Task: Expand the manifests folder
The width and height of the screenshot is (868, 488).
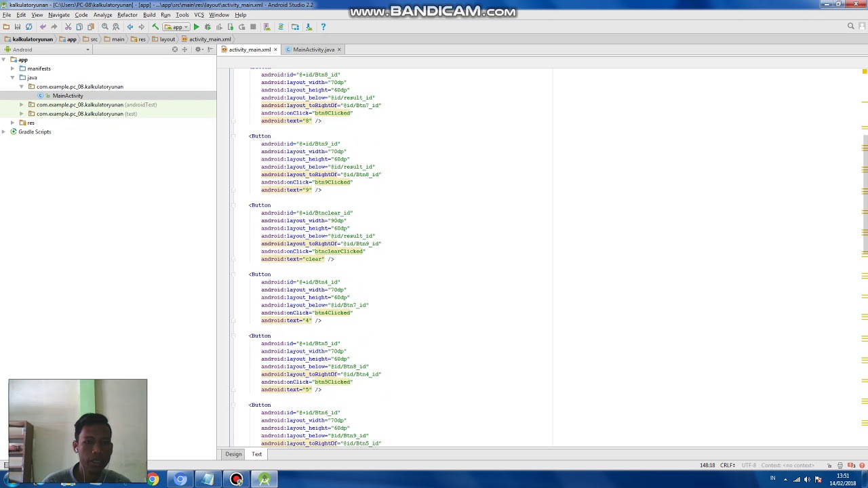Action: tap(13, 68)
